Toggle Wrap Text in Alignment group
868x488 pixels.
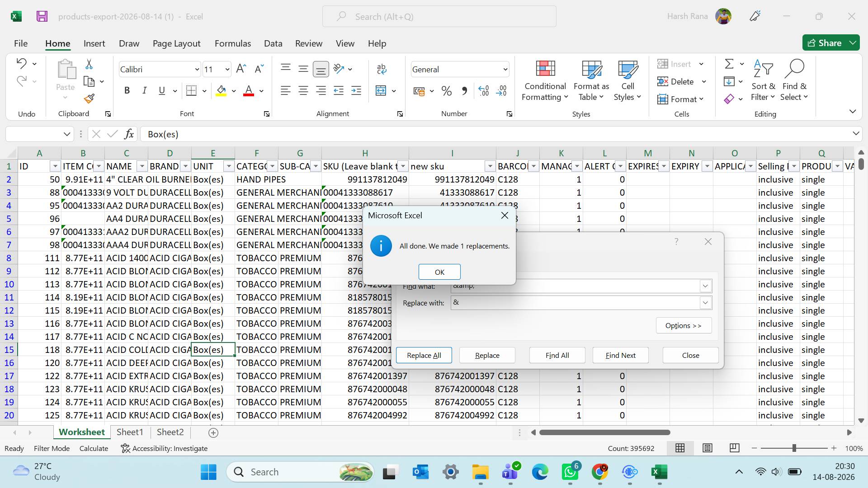pyautogui.click(x=382, y=69)
